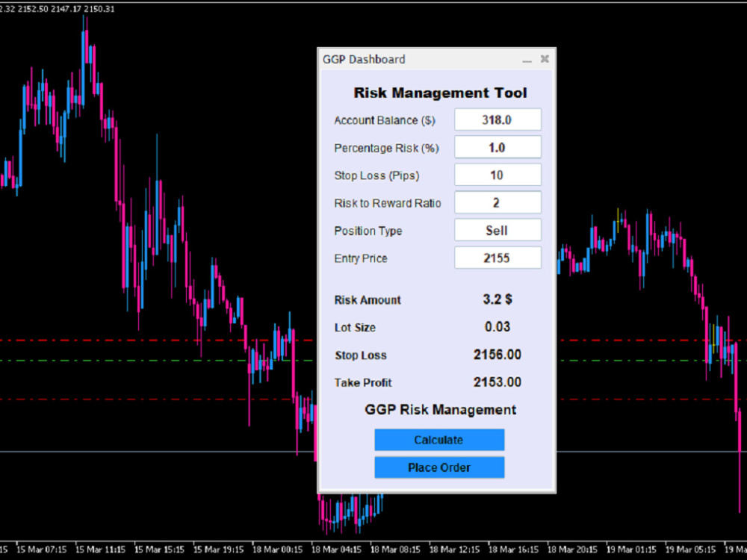Viewport: 747px width, 560px height.
Task: Click the Entry Price label
Action: click(x=361, y=258)
